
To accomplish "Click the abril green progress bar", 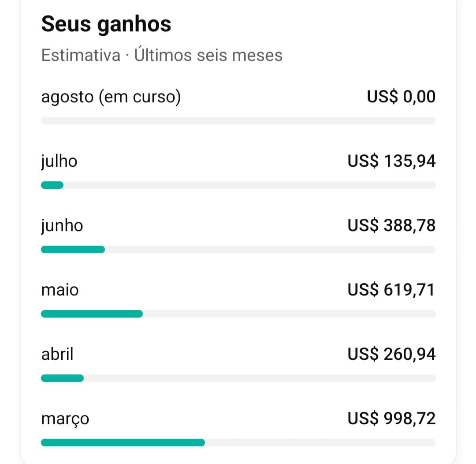I will (62, 378).
